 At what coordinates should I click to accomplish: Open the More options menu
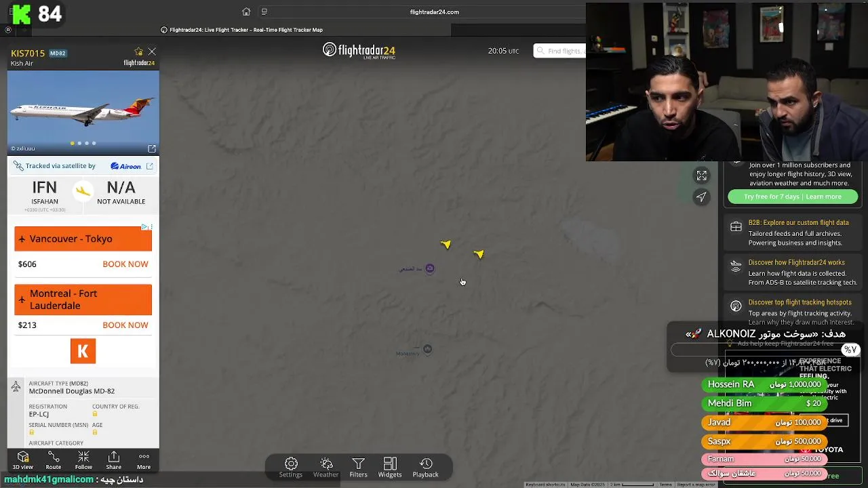click(x=144, y=460)
